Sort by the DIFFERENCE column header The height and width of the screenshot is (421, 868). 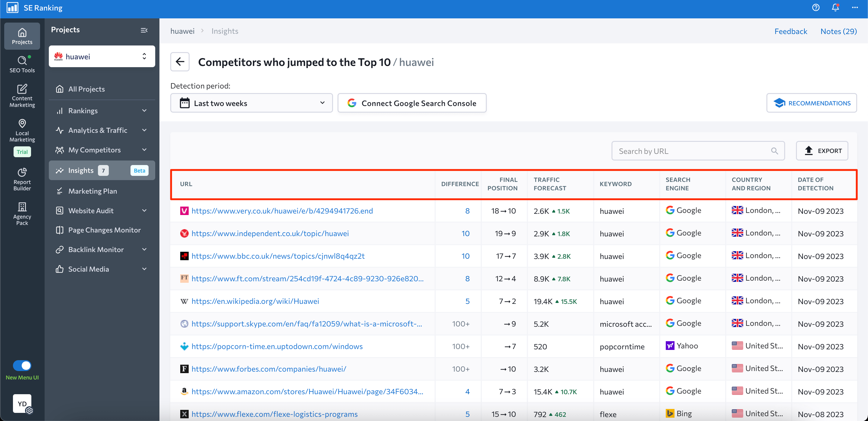tap(460, 184)
